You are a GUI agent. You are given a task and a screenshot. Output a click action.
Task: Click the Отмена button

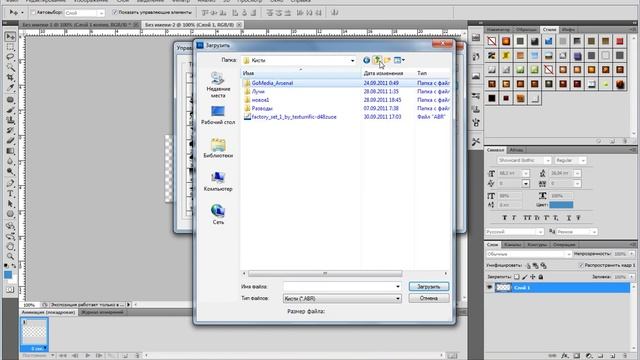point(429,298)
